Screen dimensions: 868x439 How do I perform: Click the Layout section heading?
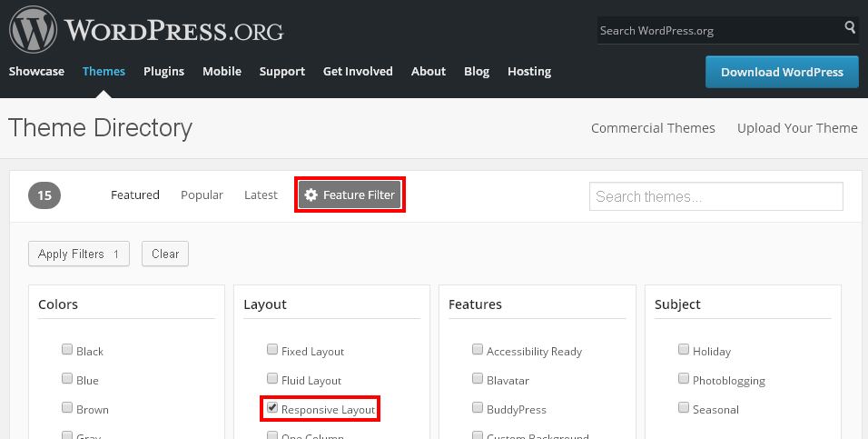(x=265, y=304)
